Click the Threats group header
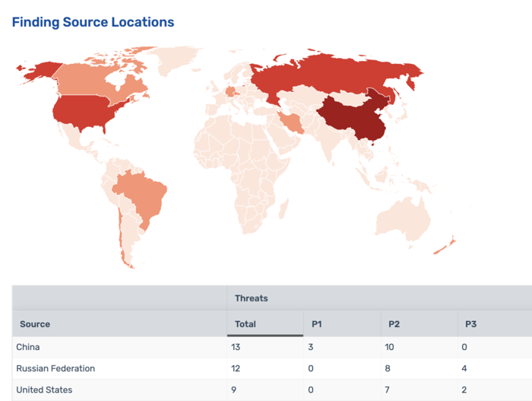This screenshot has width=532, height=401. [252, 298]
